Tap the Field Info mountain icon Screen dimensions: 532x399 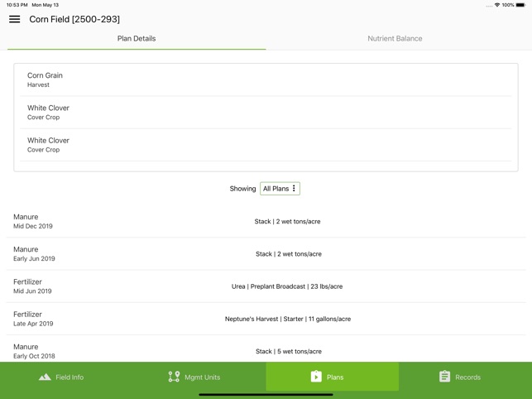click(x=45, y=377)
